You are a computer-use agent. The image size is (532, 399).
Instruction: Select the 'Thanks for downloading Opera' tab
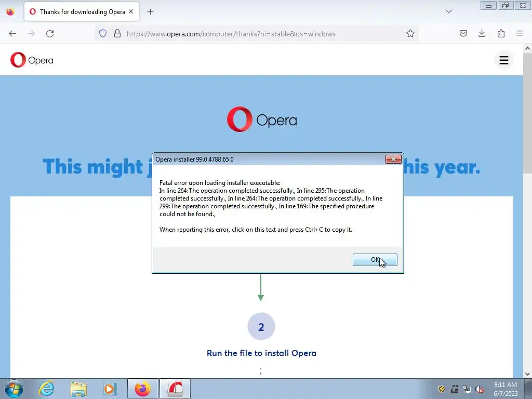82,11
